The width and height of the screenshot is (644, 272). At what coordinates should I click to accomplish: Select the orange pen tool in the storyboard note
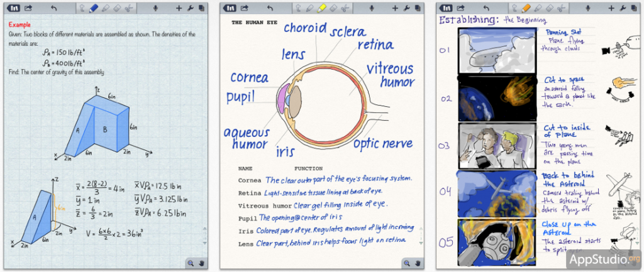526,8
